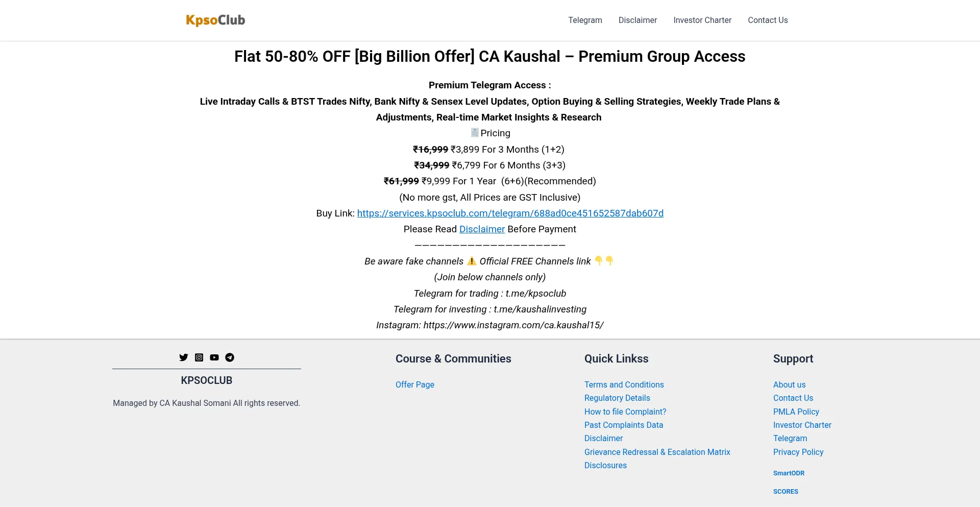Click the Twitter icon in footer
Screen dimensions: 980x507
pos(184,357)
